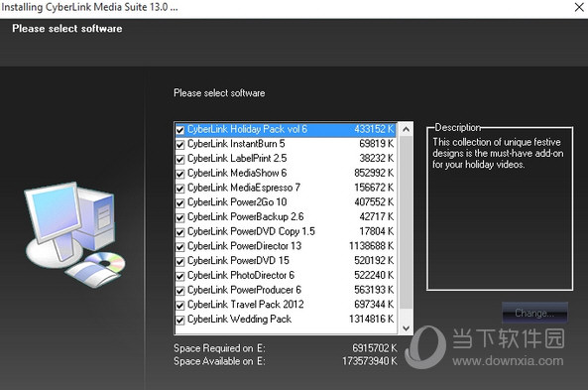Toggle the CyberLink Power2Go 10 checkbox

[180, 203]
